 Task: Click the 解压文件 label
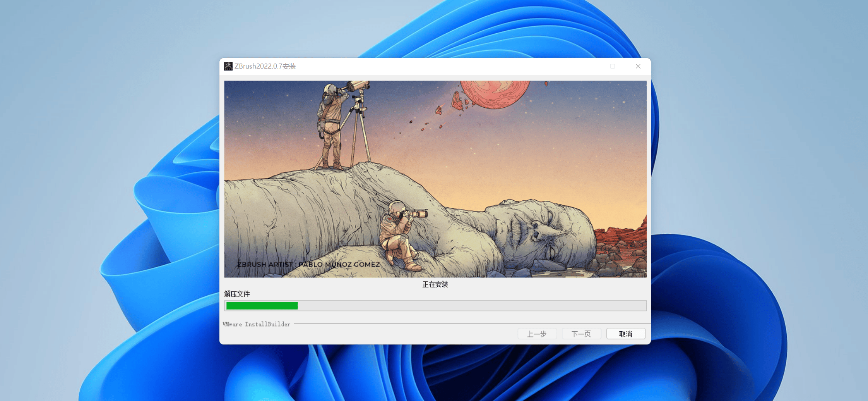pyautogui.click(x=237, y=294)
